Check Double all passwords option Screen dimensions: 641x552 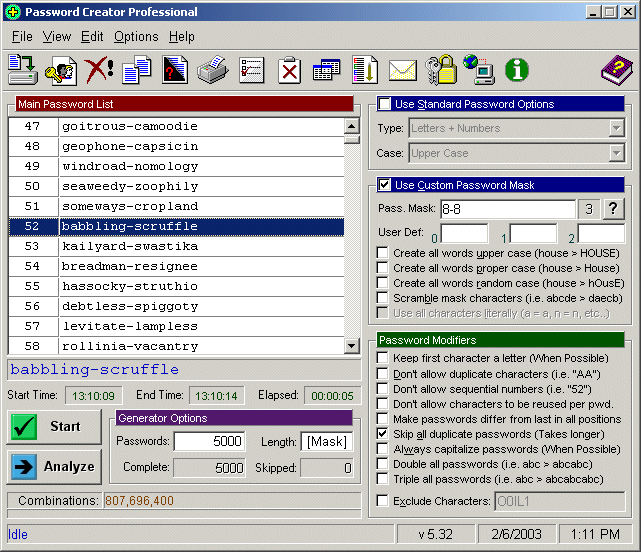(x=383, y=464)
